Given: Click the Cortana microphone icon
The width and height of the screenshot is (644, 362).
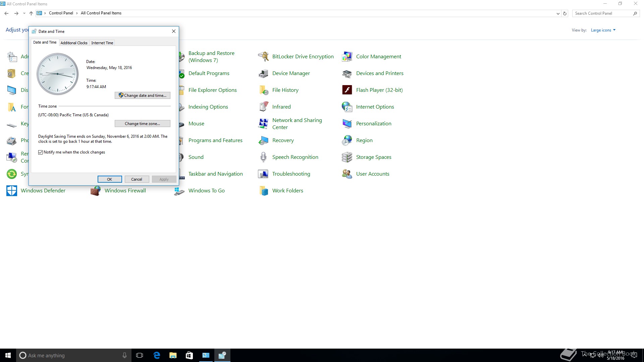Looking at the screenshot, I should point(124,355).
